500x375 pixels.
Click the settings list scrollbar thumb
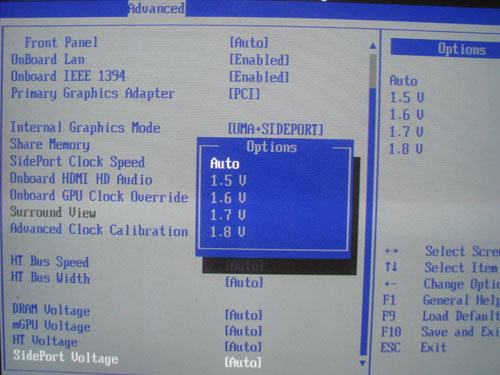coord(373,71)
